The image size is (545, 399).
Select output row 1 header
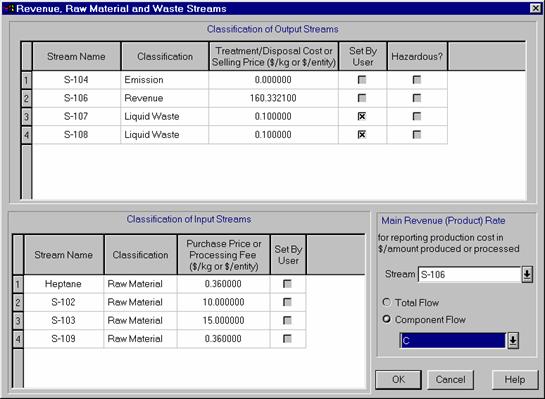[x=26, y=80]
